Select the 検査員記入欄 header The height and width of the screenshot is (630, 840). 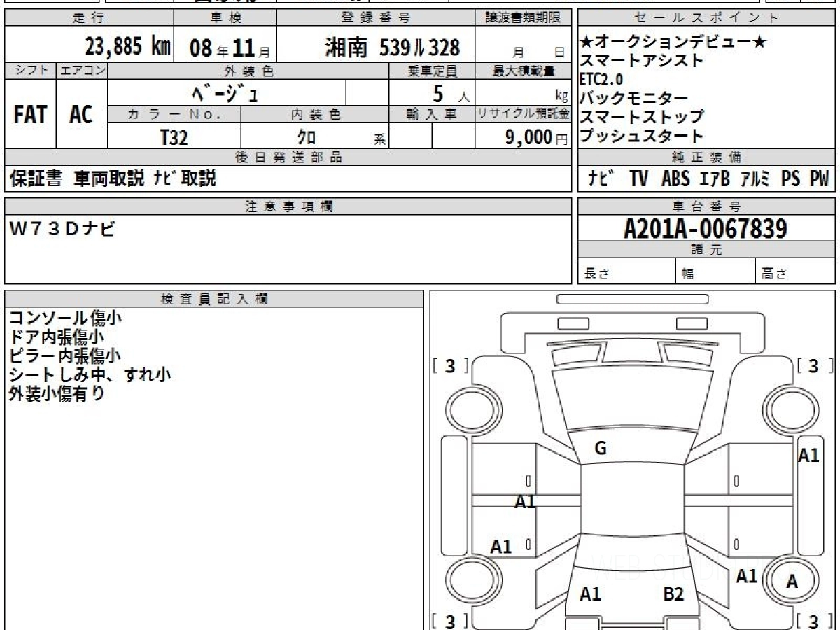pos(214,299)
